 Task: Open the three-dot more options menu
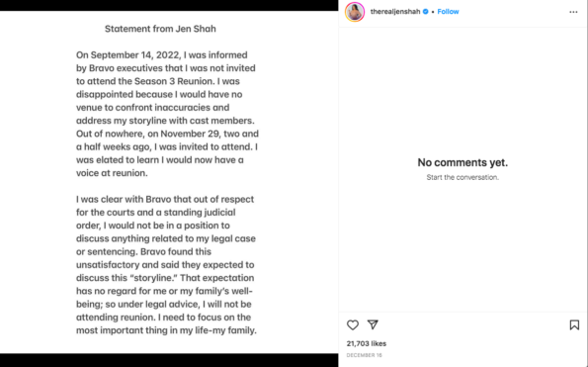573,12
